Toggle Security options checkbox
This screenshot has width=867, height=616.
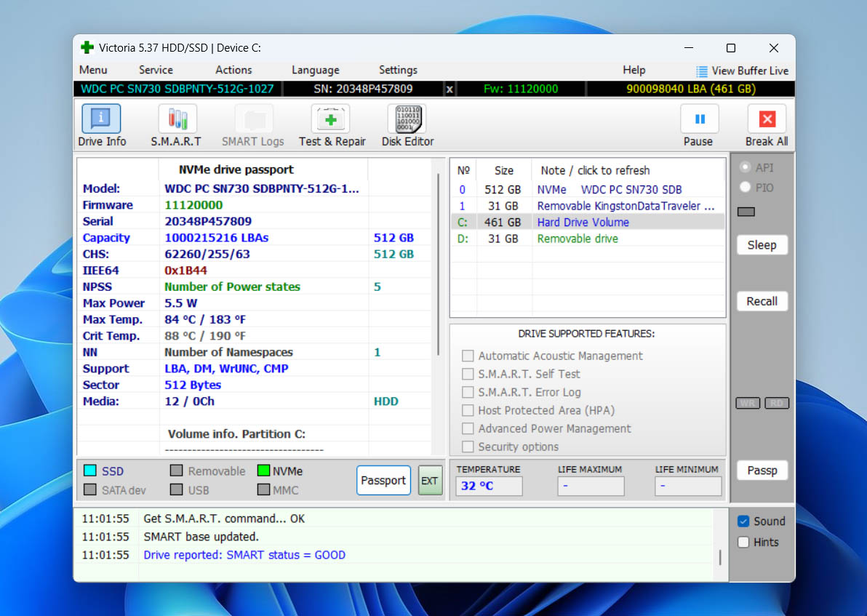click(x=468, y=447)
